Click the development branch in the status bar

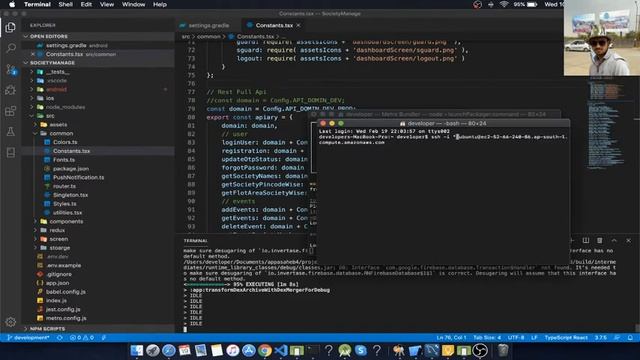click(29, 338)
